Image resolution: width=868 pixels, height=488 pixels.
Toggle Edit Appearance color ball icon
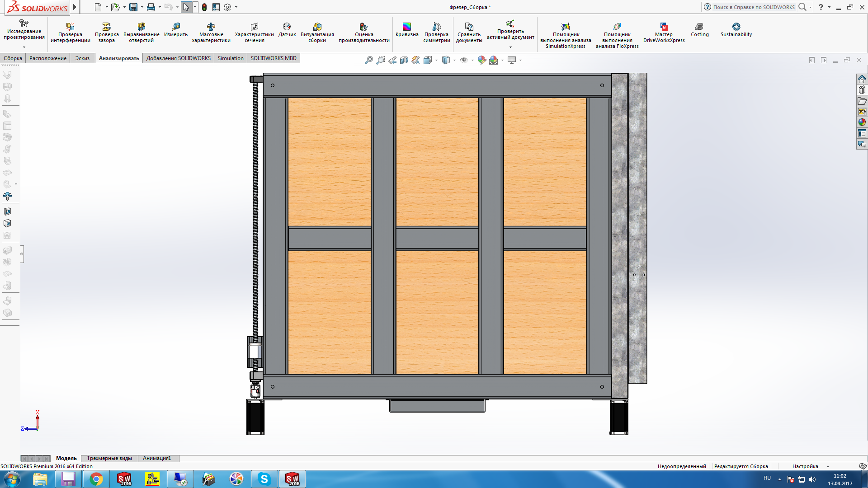point(481,60)
